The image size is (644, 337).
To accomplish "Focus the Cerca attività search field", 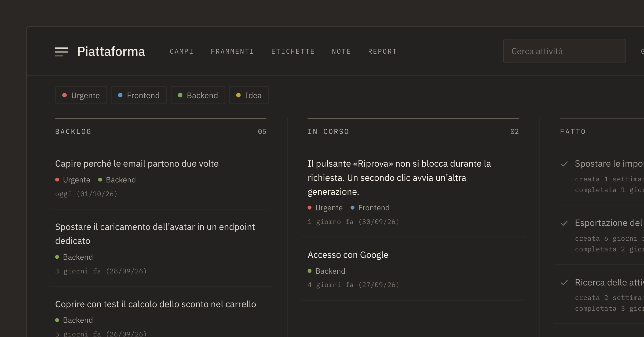I will (x=564, y=51).
